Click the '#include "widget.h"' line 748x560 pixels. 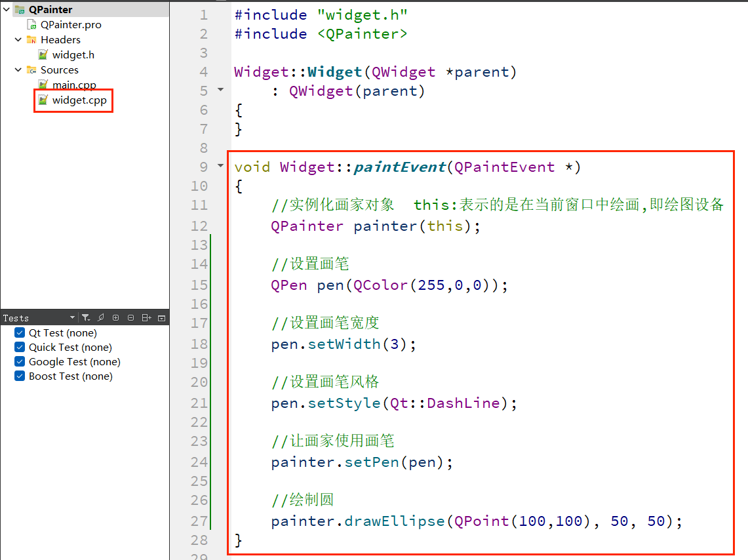321,15
